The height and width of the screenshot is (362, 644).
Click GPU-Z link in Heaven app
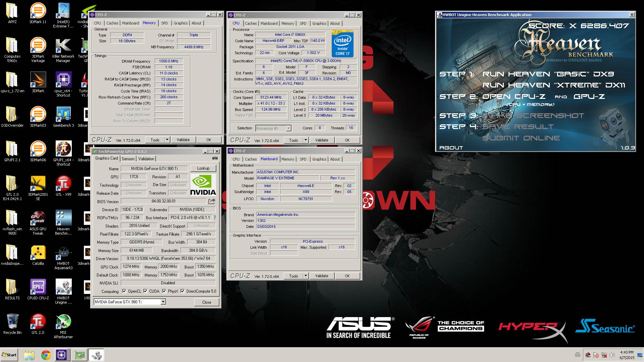589,97
